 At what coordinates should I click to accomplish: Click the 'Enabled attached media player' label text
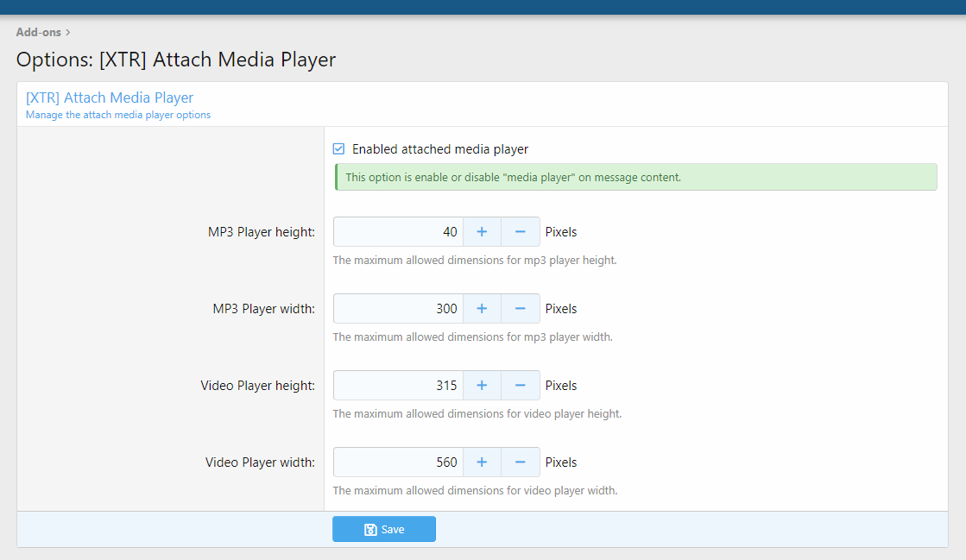click(x=440, y=149)
